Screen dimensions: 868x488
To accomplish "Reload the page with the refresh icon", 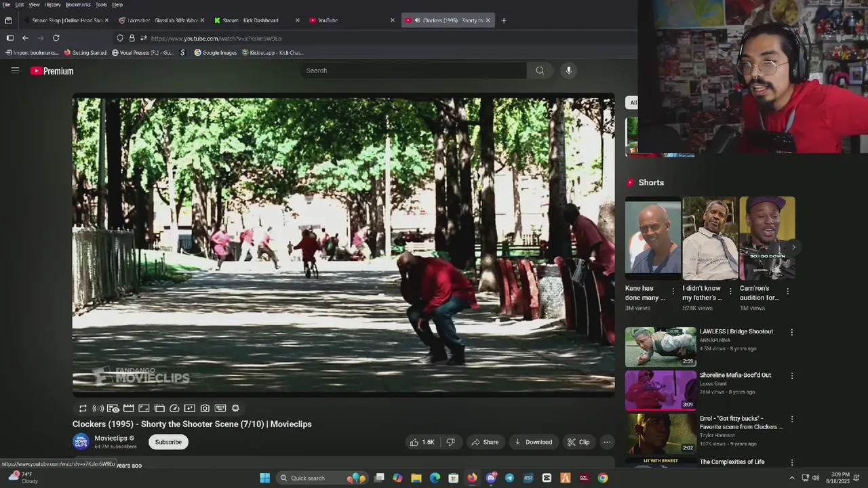I will pyautogui.click(x=56, y=38).
